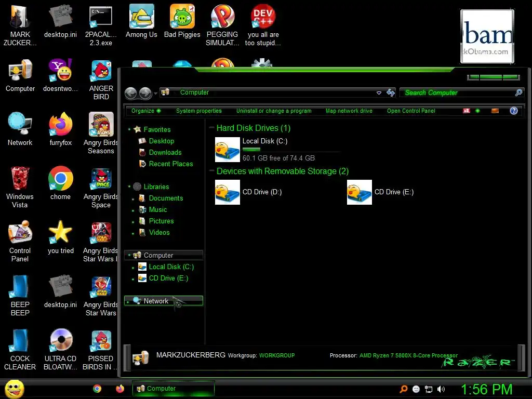Screen dimensions: 532x399
Task: Open Videos library
Action: click(159, 232)
